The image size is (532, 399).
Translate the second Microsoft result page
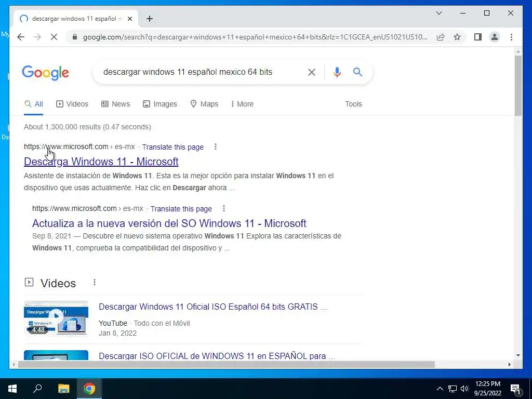[181, 209]
